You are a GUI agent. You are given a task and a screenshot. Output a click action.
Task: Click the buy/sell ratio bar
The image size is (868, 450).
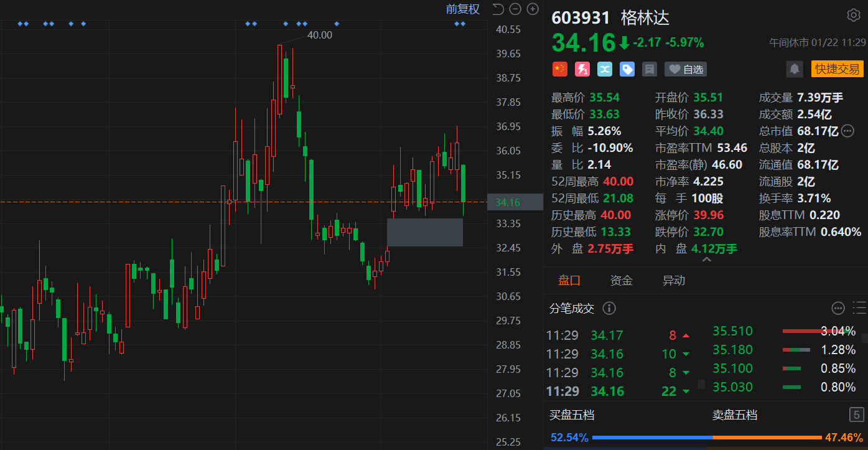706,438
